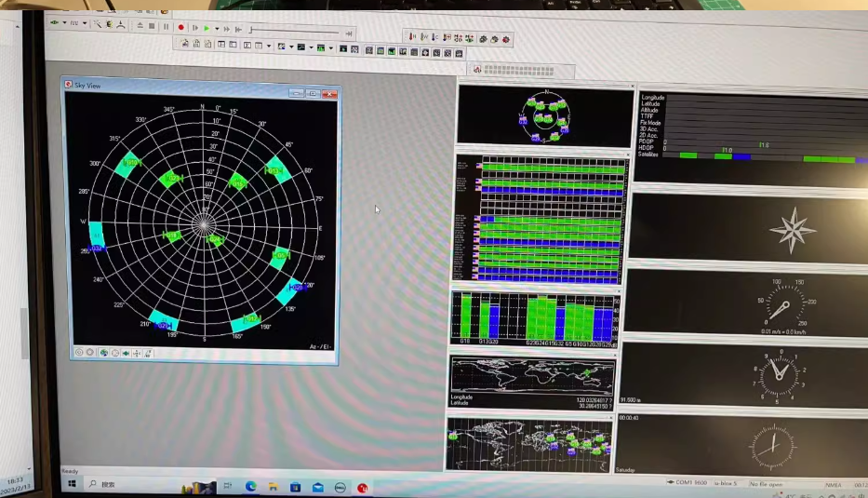Image resolution: width=868 pixels, height=498 pixels.
Task: Fast forward the log playback
Action: click(x=226, y=29)
